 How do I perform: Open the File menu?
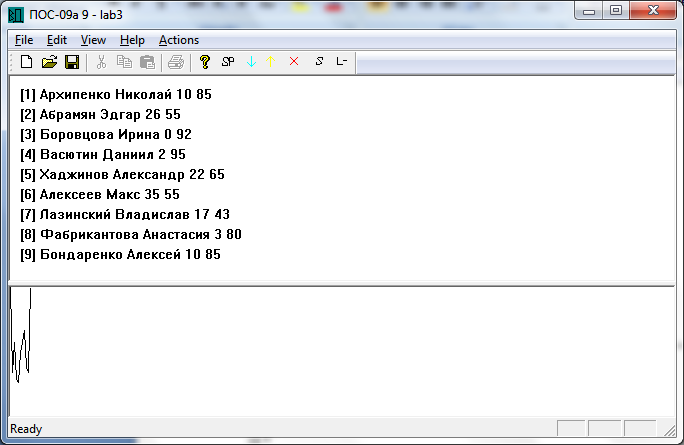point(24,40)
